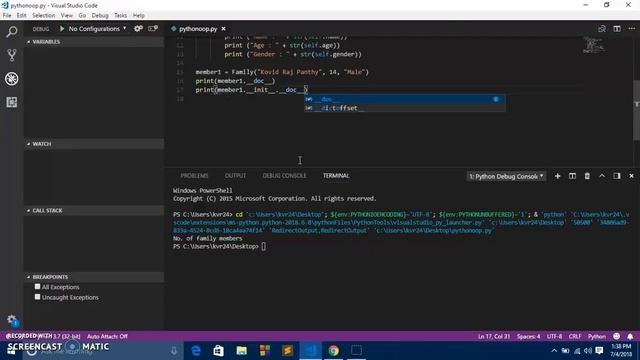640x360 pixels.
Task: Open File Explorer from taskbar
Action: pyautogui.click(x=242, y=351)
